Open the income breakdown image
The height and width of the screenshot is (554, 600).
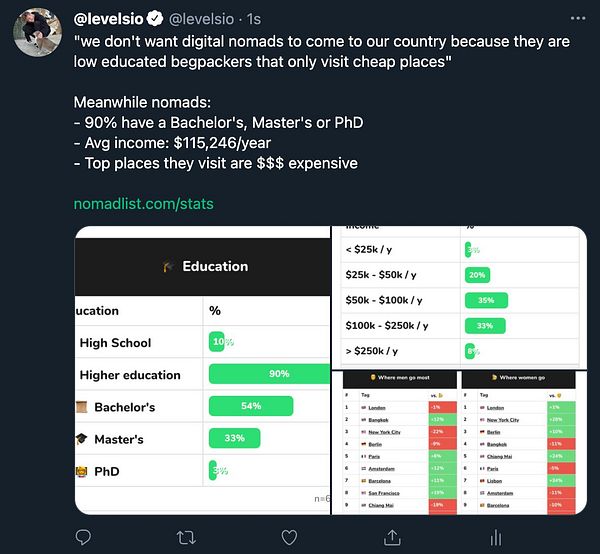coord(459,296)
